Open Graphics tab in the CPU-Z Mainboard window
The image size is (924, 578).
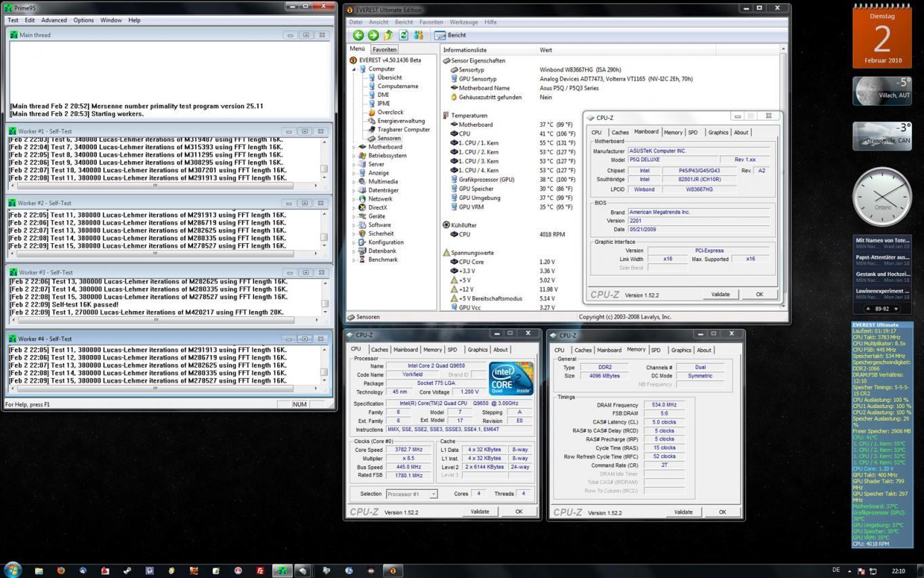coord(718,133)
